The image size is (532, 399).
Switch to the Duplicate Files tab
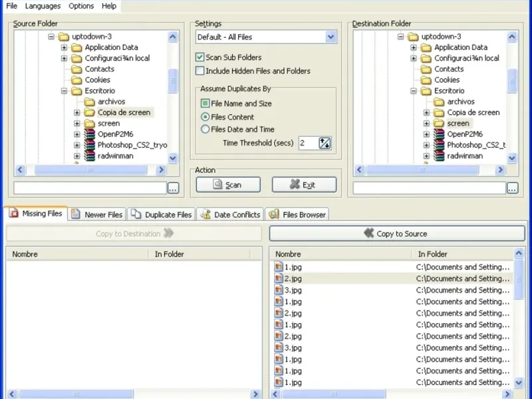click(x=162, y=214)
